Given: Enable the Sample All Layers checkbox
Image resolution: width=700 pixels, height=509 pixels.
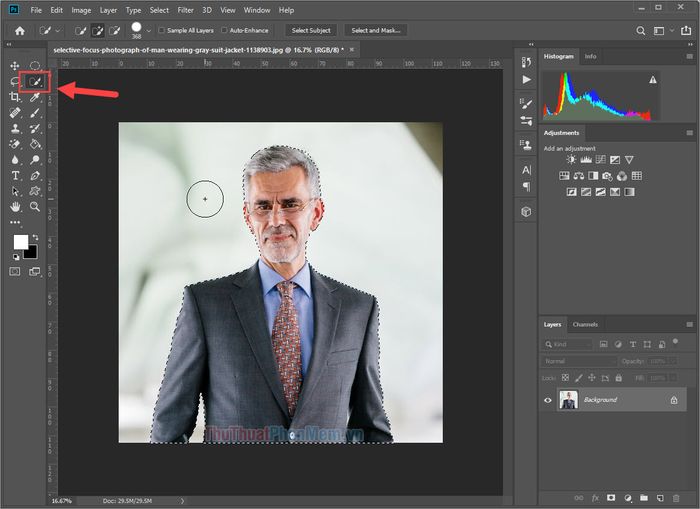Looking at the screenshot, I should (162, 30).
